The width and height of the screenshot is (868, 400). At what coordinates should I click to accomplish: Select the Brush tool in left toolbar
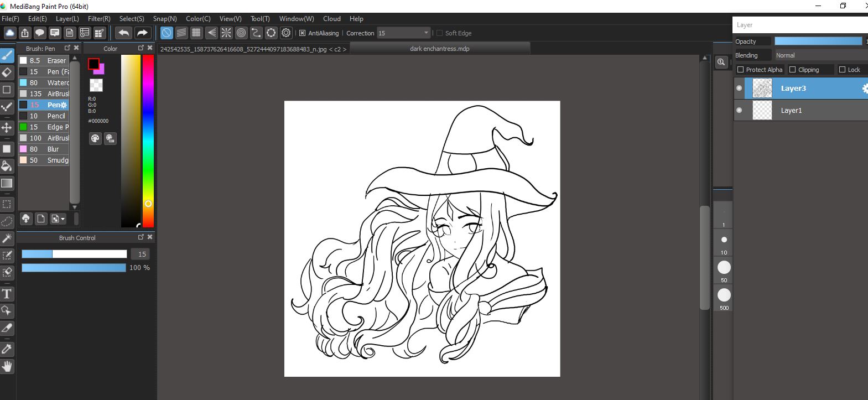(7, 55)
